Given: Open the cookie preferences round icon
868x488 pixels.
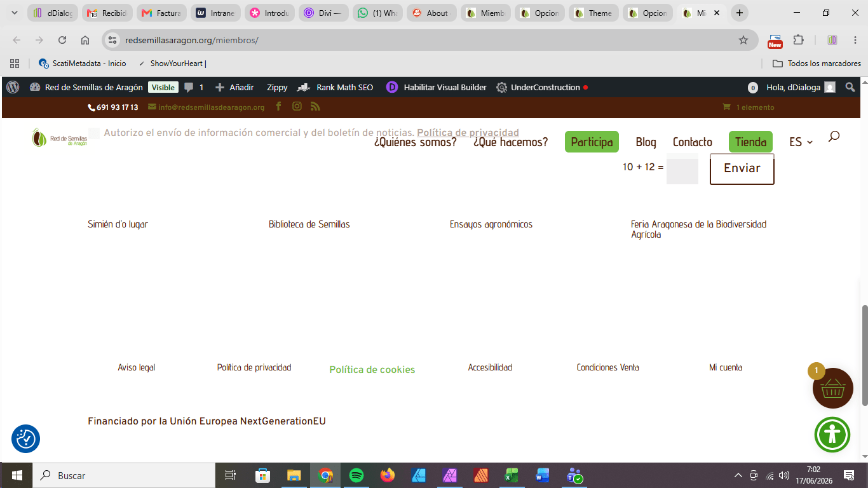Looking at the screenshot, I should coord(25,438).
